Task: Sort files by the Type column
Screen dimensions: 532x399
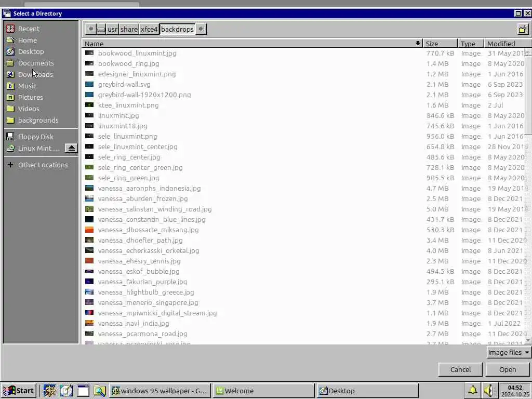Action: 471,44
